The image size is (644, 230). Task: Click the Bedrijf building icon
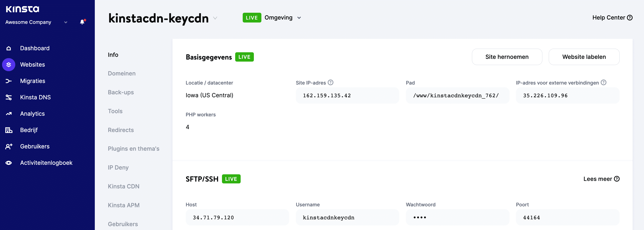(x=8, y=130)
